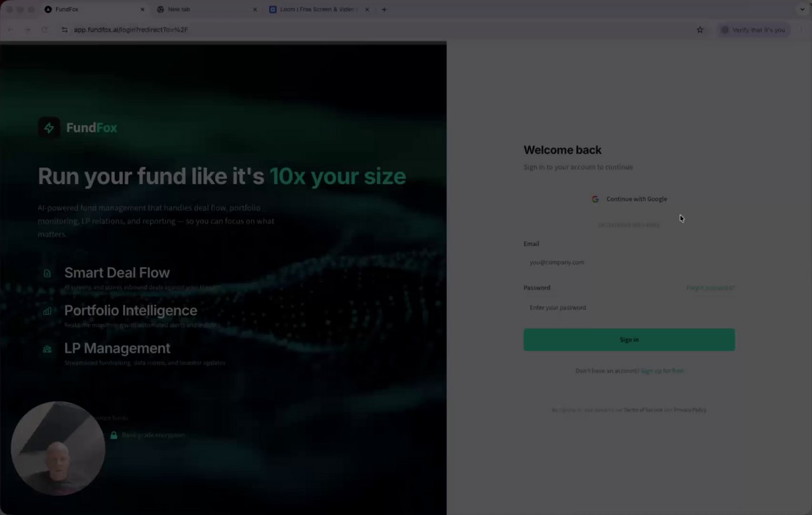Click the Welcome back heading
Image resolution: width=812 pixels, height=515 pixels.
pyautogui.click(x=563, y=150)
